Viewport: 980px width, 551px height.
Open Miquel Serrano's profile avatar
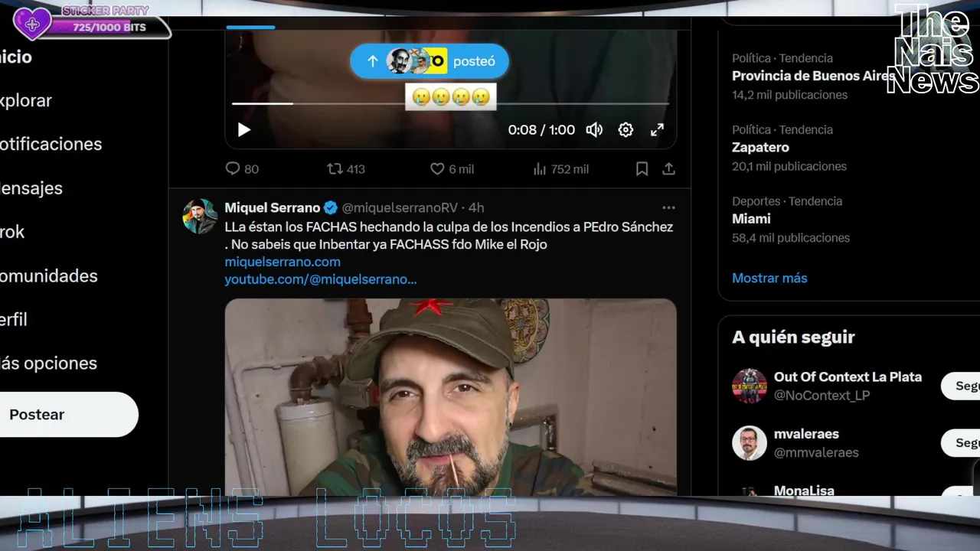200,217
